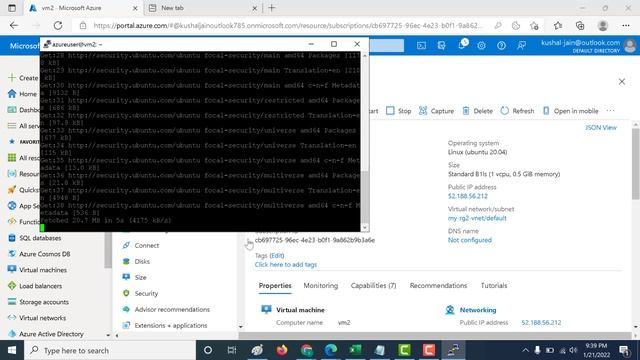Image resolution: width=640 pixels, height=360 pixels.
Task: Click the Windows Start button
Action: [12, 350]
